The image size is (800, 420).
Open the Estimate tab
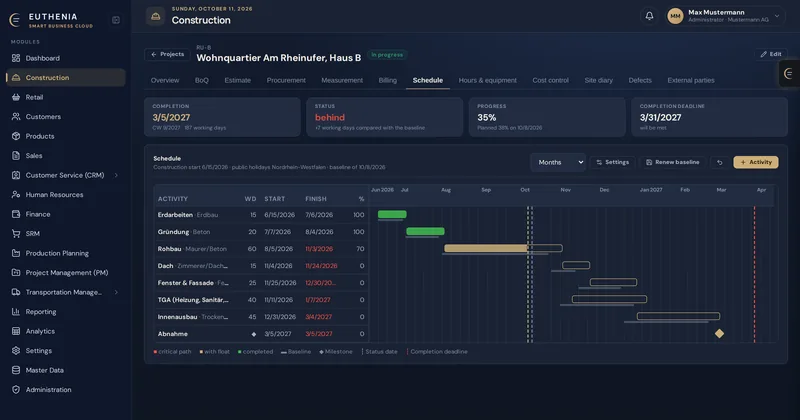pos(238,80)
